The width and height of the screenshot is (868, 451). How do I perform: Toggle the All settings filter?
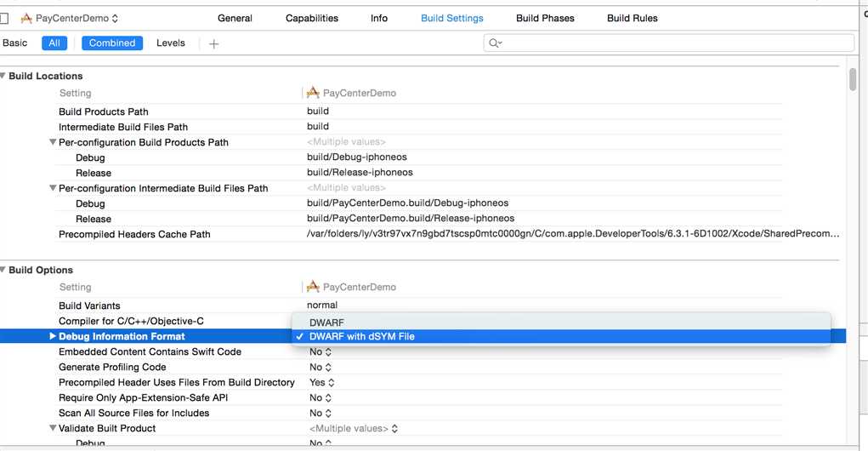tap(54, 43)
